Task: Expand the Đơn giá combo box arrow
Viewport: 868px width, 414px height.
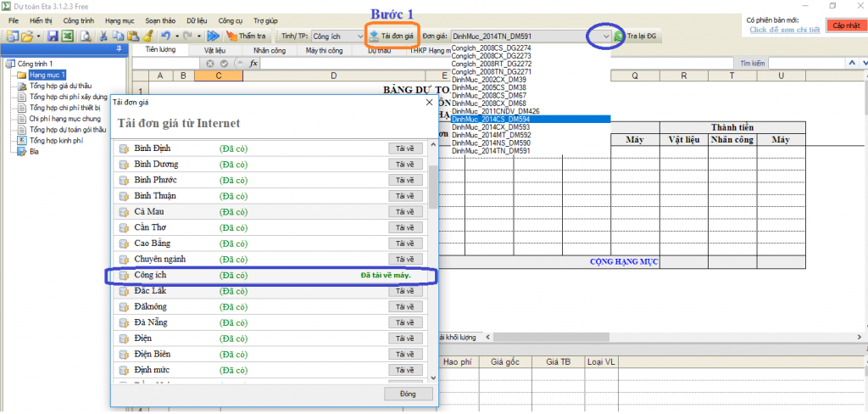Action: pos(604,36)
